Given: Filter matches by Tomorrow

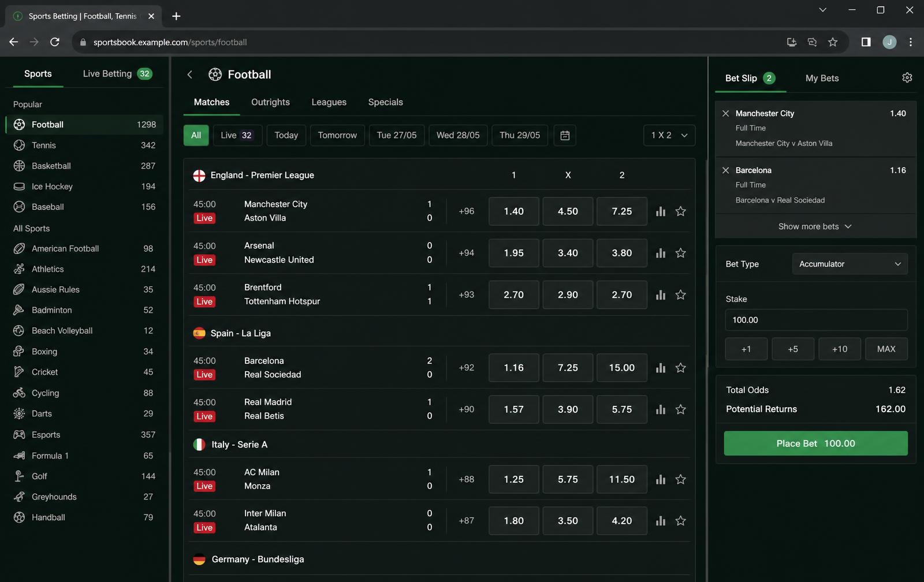Looking at the screenshot, I should point(337,135).
